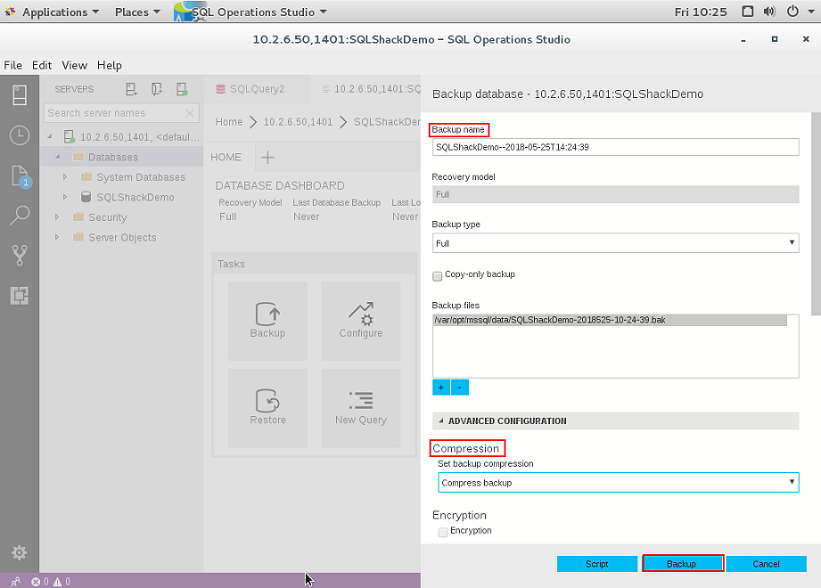Click the Recovery model Full field
This screenshot has width=821, height=588.
tap(615, 194)
